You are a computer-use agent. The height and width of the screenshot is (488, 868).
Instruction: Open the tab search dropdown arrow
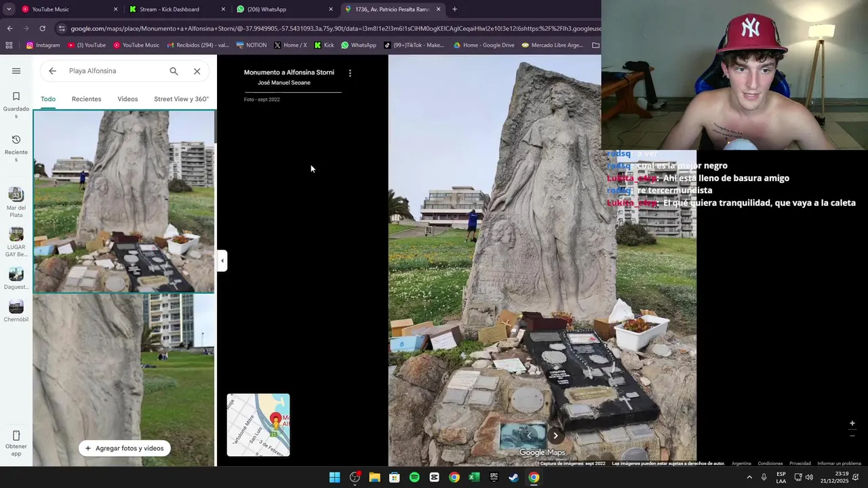pyautogui.click(x=9, y=9)
